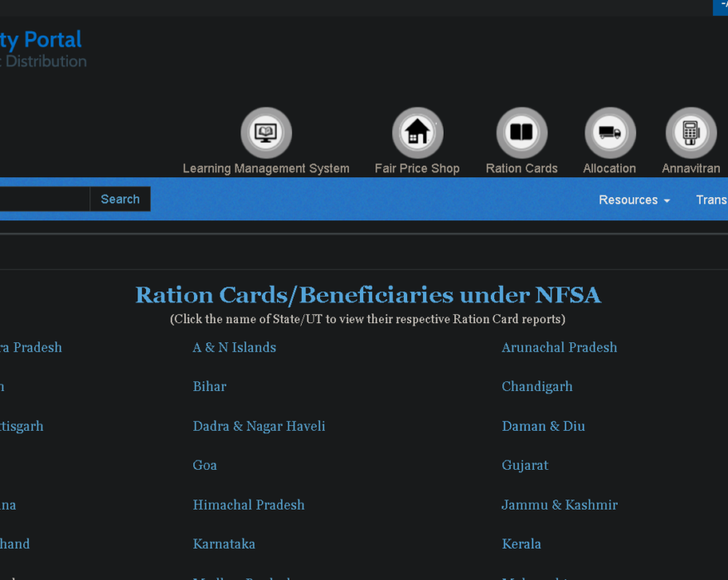Focus the search text field
Viewport: 728px width, 580px height.
[x=45, y=199]
